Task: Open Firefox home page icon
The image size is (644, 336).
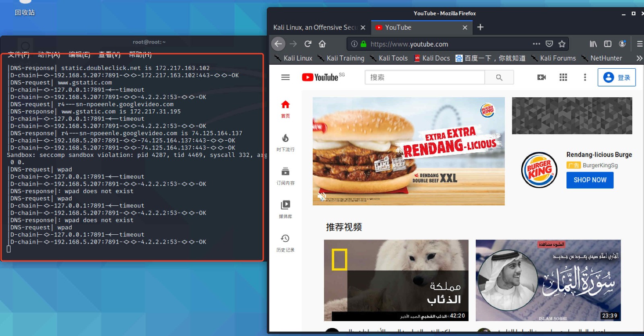Action: click(322, 44)
